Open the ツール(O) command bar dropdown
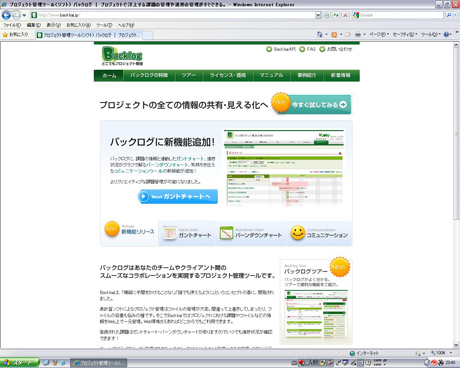The width and height of the screenshot is (460, 368). tap(431, 34)
